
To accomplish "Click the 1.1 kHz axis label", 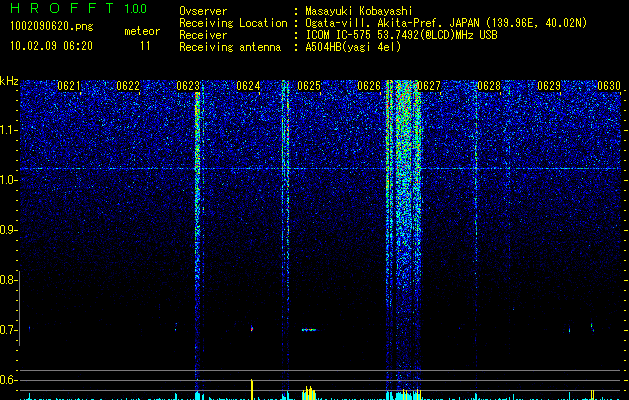I will tap(8, 130).
